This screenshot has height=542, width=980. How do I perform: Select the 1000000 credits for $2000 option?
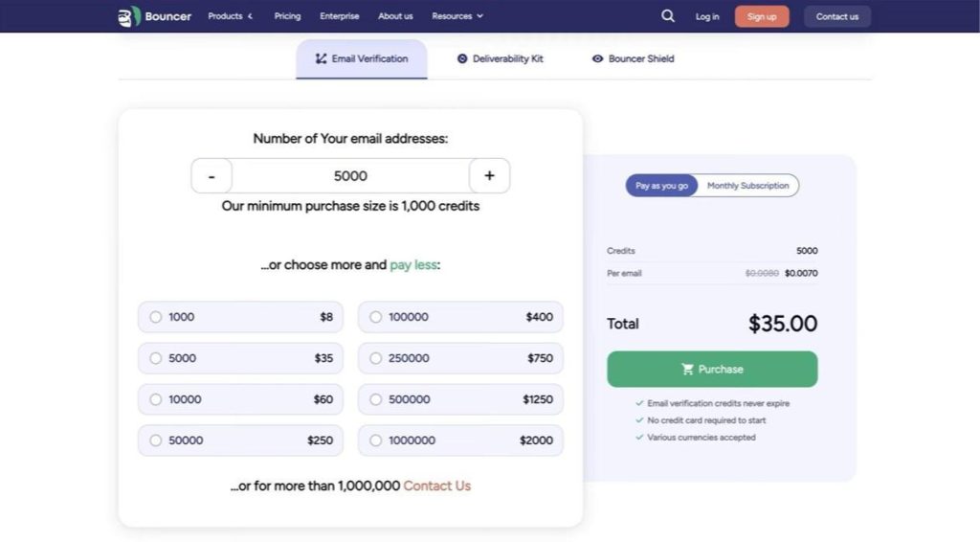460,440
